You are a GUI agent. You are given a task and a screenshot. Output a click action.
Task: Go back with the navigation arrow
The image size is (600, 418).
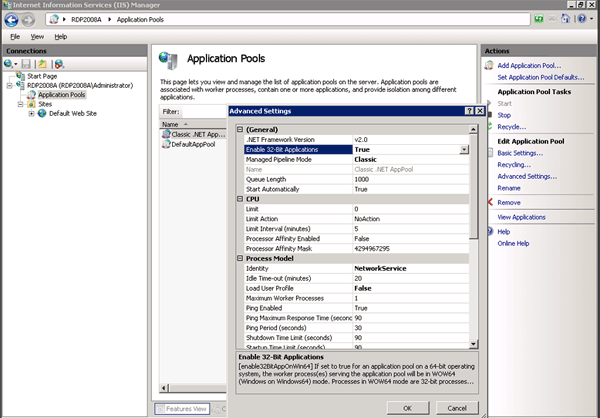click(x=11, y=20)
